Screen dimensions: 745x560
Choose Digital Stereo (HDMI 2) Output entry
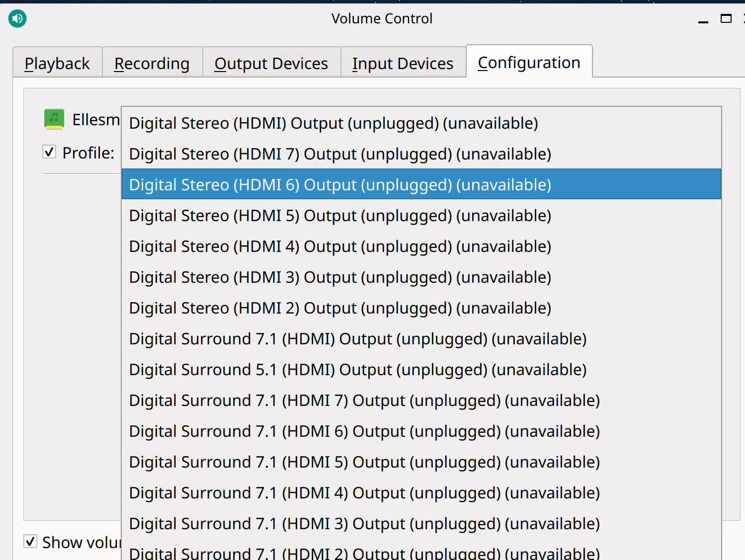coord(340,308)
